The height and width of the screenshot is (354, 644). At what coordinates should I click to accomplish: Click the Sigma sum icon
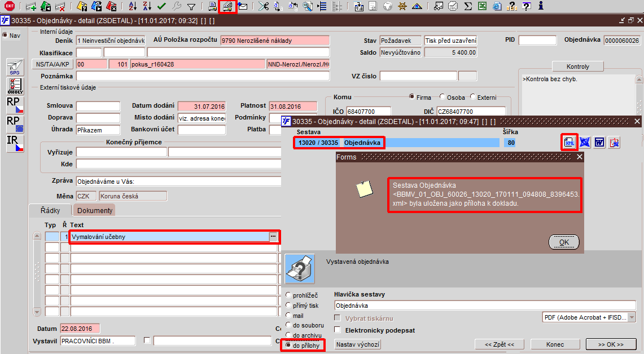pos(468,6)
